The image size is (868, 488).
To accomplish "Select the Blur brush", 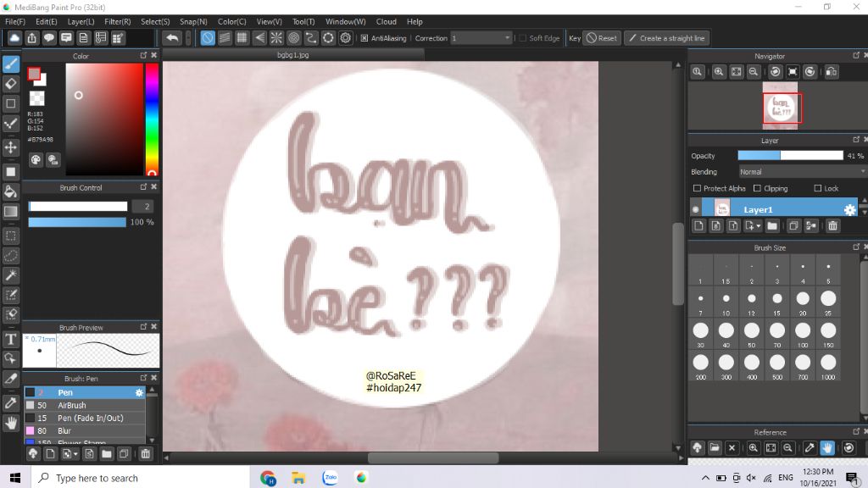I will (85, 430).
